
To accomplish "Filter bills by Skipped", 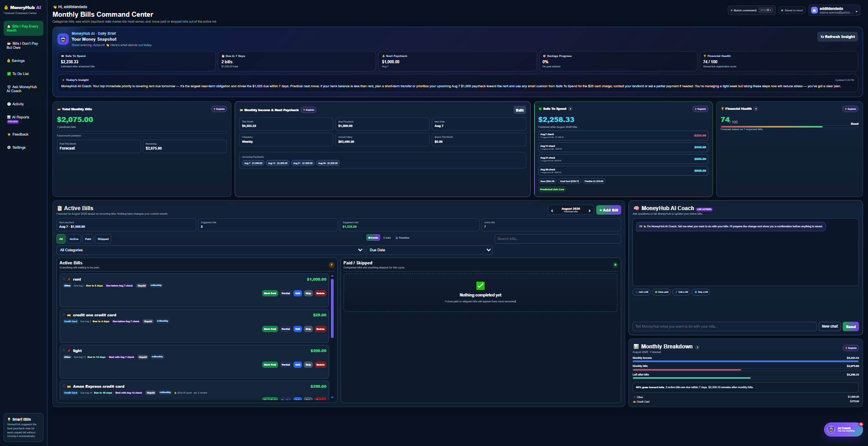I will (103, 239).
